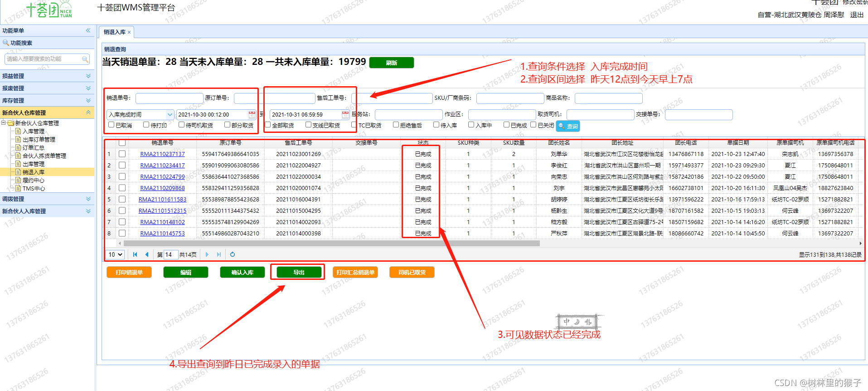868x391 pixels.
Task: Open 出库订单管理 in the tree
Action: [39, 139]
